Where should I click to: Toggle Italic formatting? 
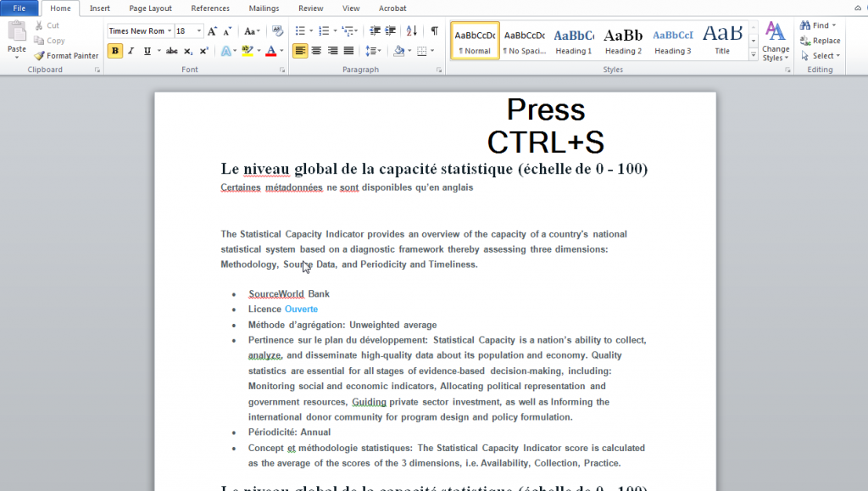point(131,51)
